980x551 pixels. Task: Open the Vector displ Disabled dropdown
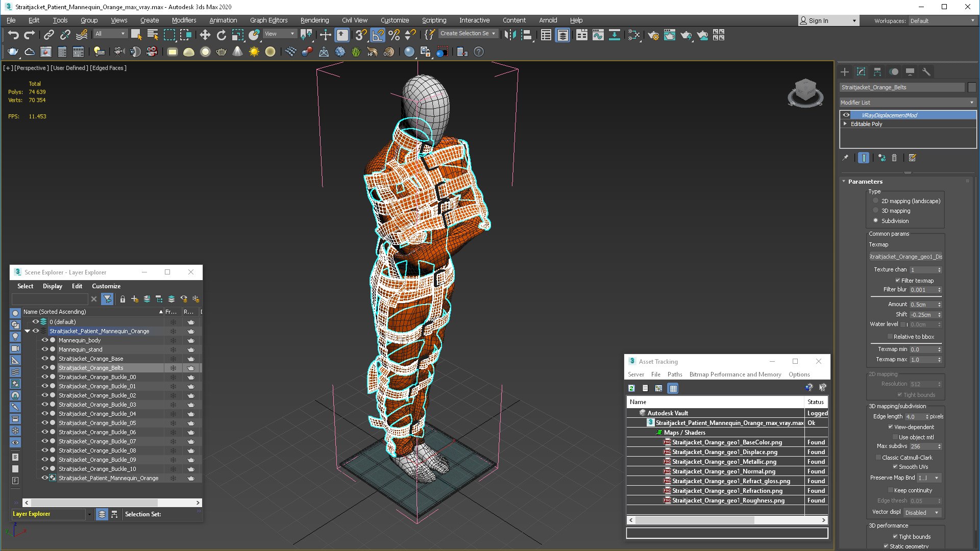922,513
